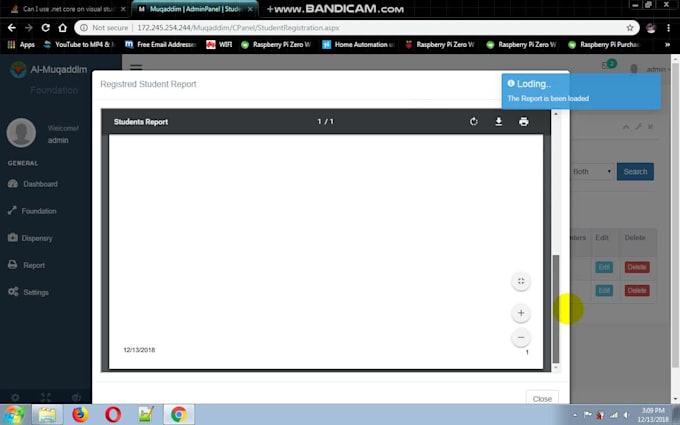The image size is (680, 425).
Task: Open the taskbar clock showing 3:09 PM
Action: click(653, 415)
